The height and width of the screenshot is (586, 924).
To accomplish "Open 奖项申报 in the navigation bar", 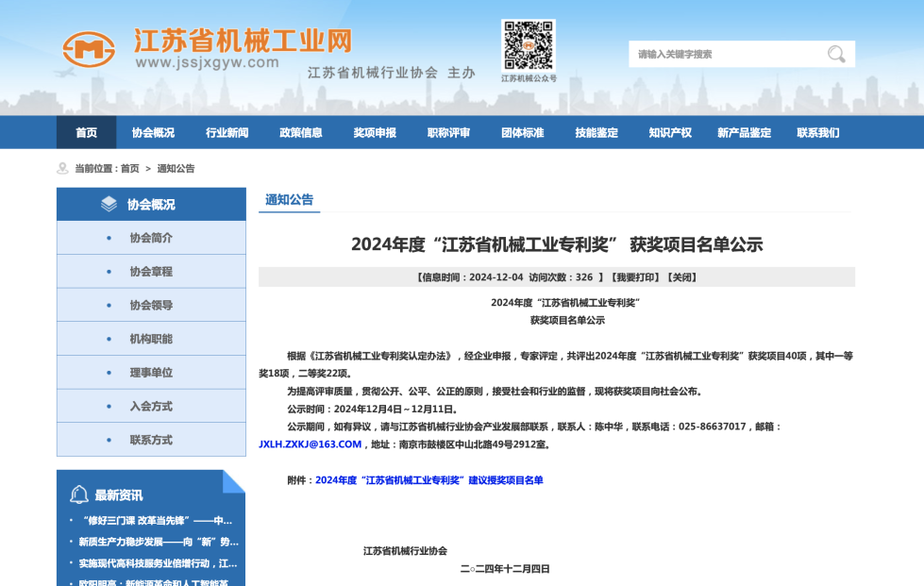I will tap(375, 132).
